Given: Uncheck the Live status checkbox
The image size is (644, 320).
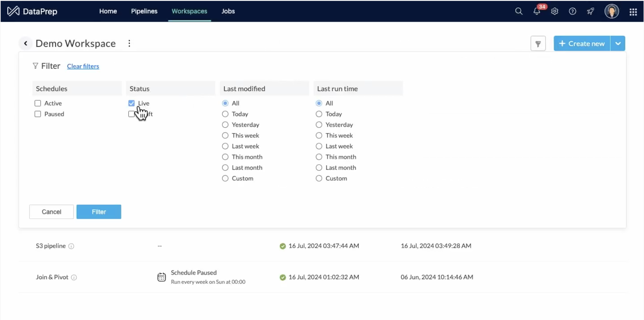Looking at the screenshot, I should tap(131, 103).
